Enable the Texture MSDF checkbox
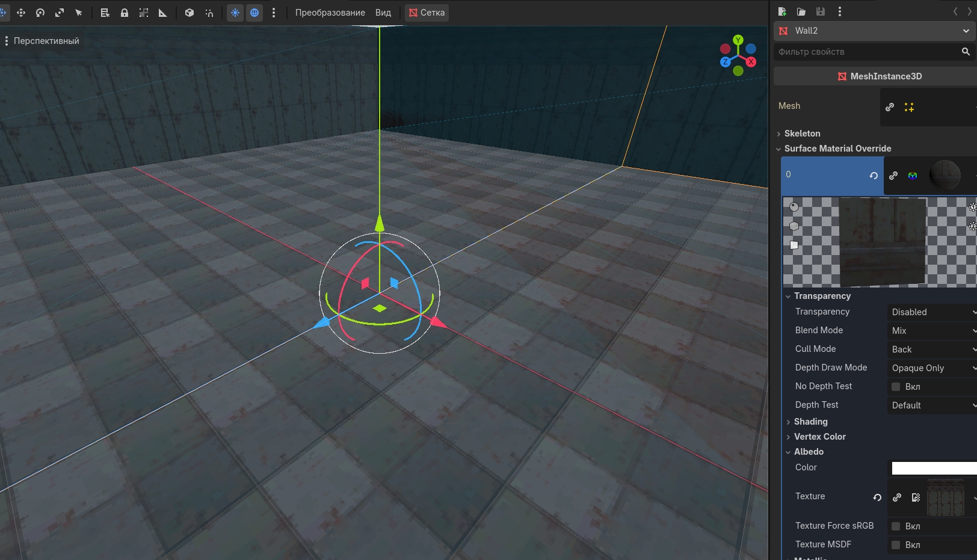This screenshot has width=977, height=560. [x=896, y=545]
